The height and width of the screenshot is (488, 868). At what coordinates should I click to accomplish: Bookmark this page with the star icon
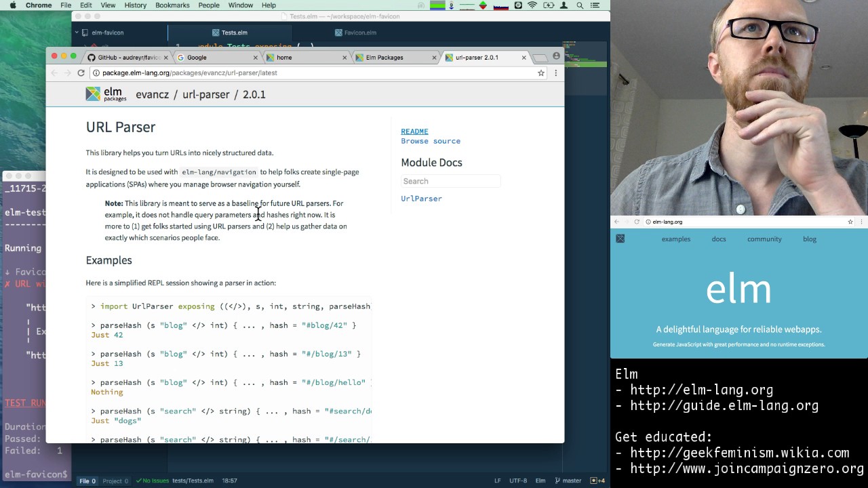(x=541, y=73)
